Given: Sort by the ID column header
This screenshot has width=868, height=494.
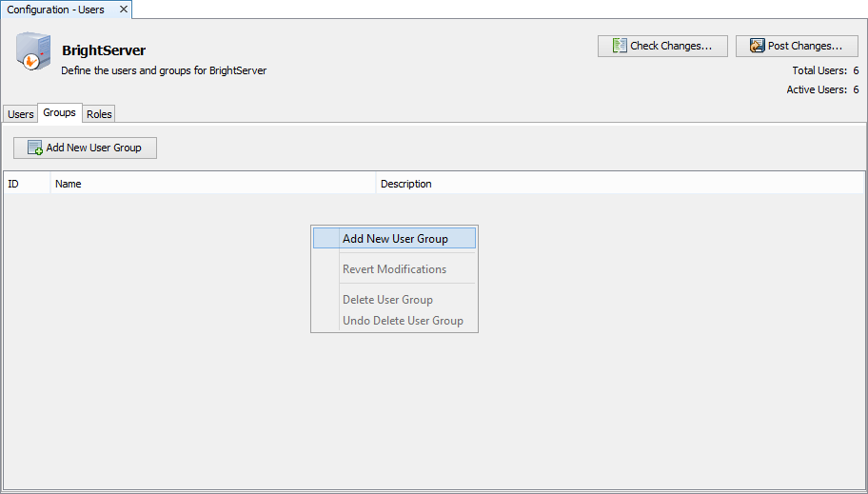Looking at the screenshot, I should pos(27,184).
